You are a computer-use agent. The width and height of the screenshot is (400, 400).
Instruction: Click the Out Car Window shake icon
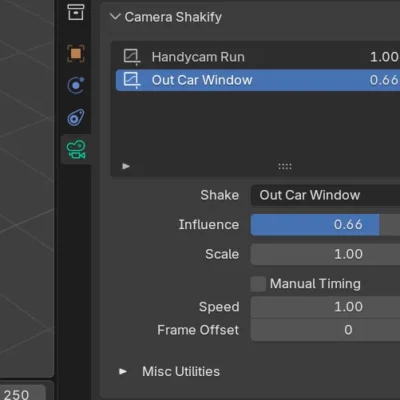coord(132,80)
